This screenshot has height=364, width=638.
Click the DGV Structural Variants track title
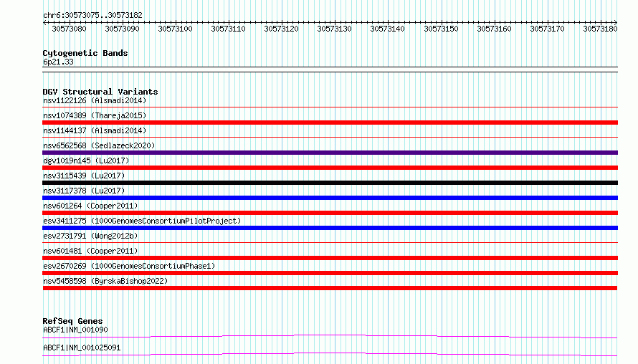100,92
